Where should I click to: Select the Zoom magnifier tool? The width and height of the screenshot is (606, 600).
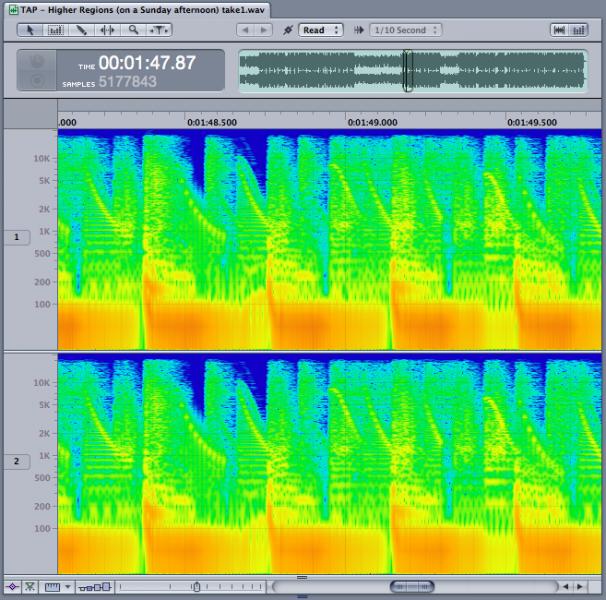(x=133, y=30)
